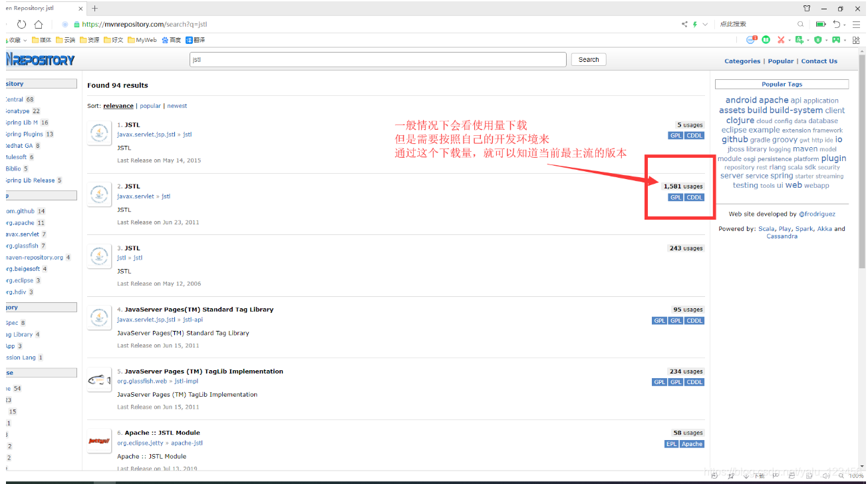868x484 pixels.
Task: Click the red scissors screenshot icon
Action: pos(782,40)
